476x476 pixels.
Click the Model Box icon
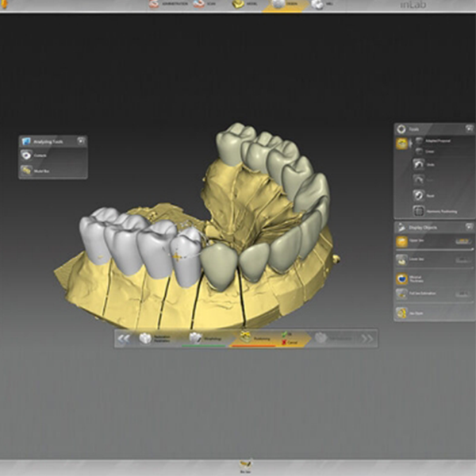(26, 170)
